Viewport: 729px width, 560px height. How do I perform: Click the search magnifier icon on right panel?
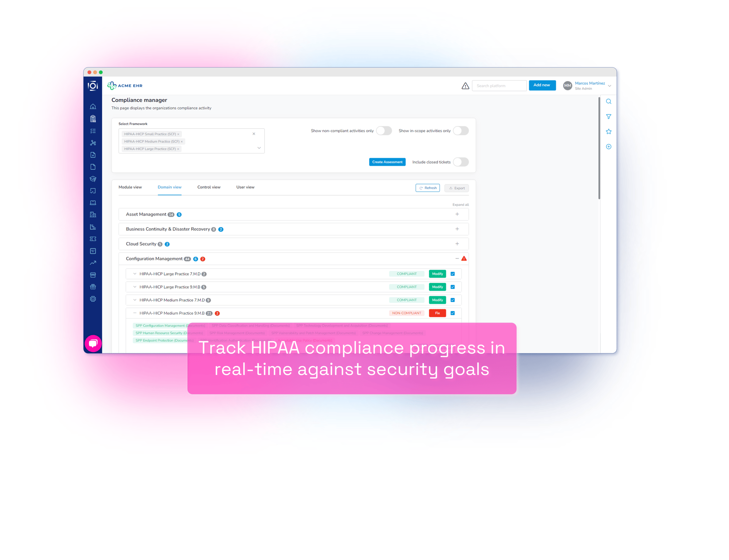[x=608, y=102]
